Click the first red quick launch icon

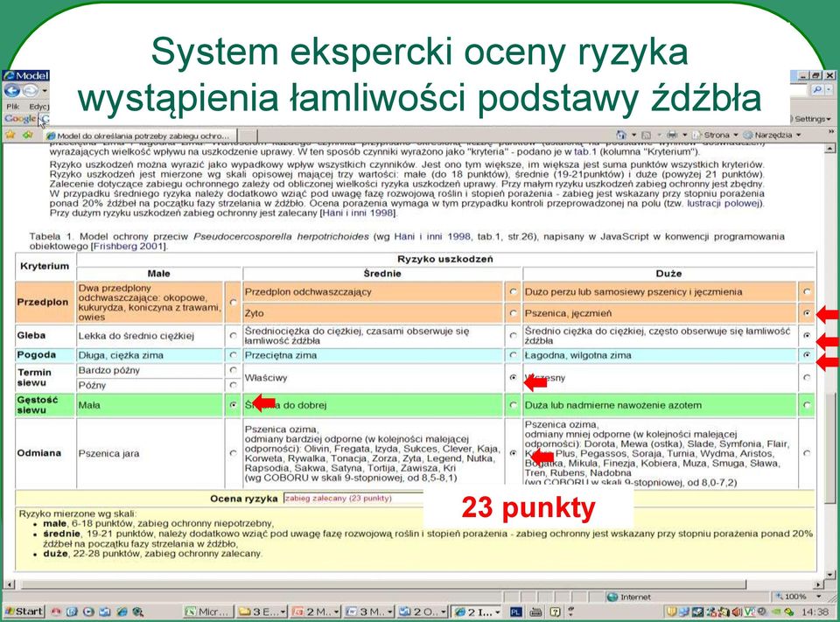56,612
